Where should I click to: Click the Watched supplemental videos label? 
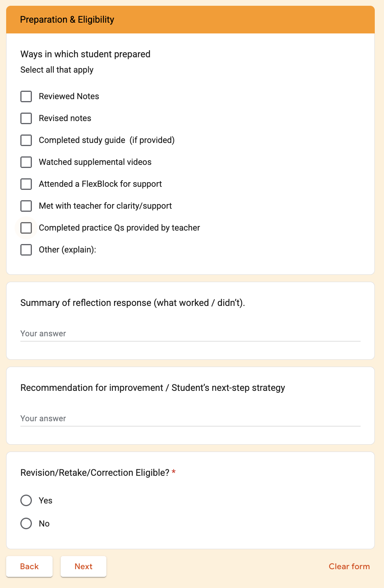coord(95,162)
